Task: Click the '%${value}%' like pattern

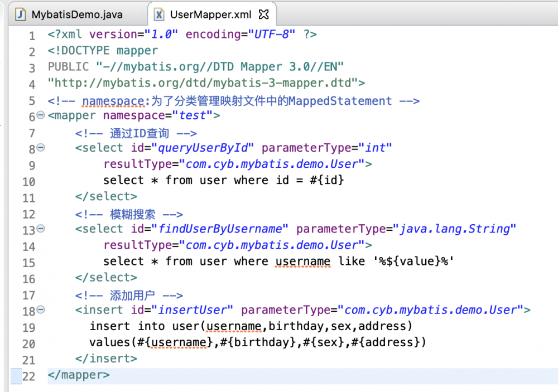Action: 413,261
